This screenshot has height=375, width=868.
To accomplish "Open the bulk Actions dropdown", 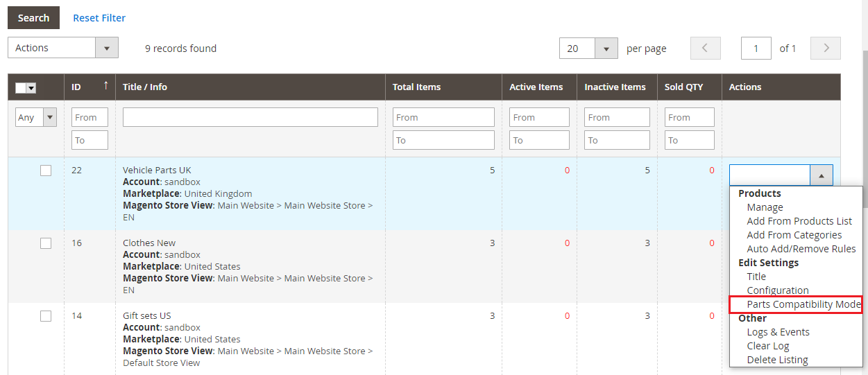I will coord(63,48).
